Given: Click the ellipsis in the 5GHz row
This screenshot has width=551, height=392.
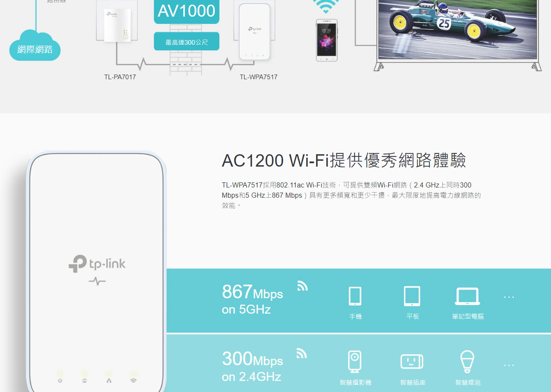Looking at the screenshot, I should pos(509,297).
